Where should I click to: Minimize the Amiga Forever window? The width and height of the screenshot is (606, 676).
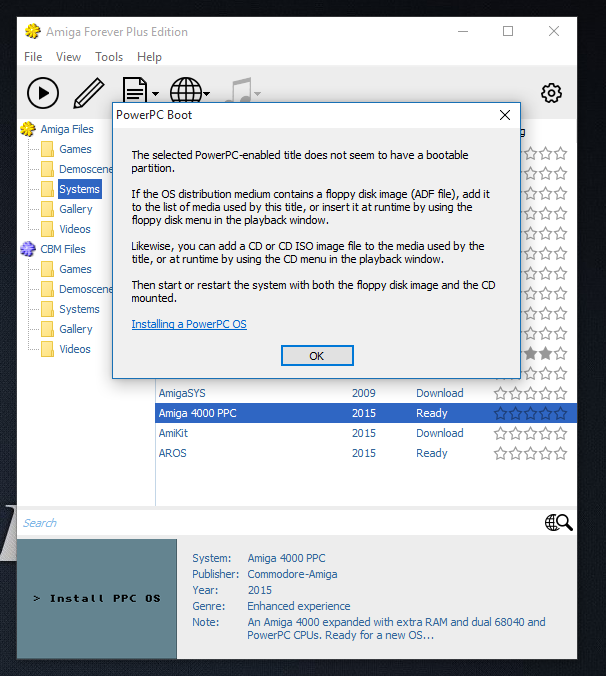pyautogui.click(x=463, y=31)
